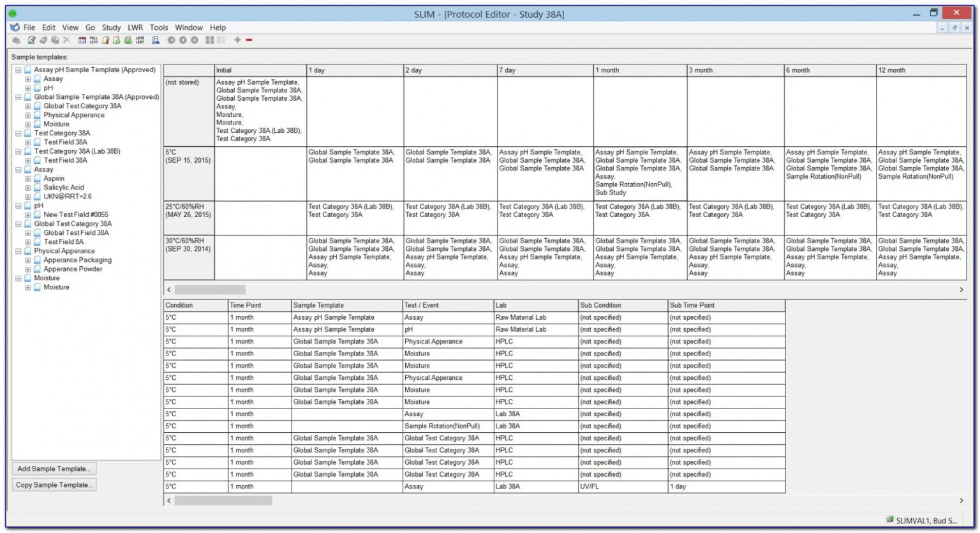Click the red X delete toolbar icon
This screenshot has height=533, width=980.
(67, 40)
